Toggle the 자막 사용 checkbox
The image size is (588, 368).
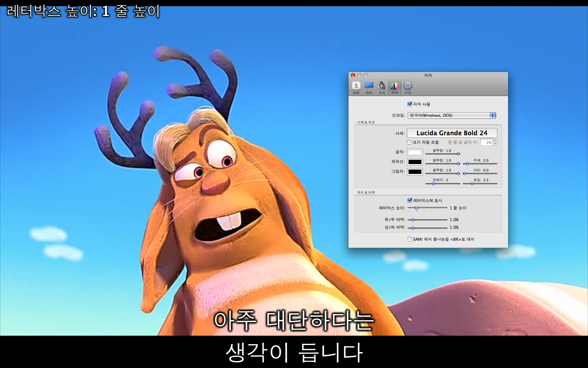[410, 104]
